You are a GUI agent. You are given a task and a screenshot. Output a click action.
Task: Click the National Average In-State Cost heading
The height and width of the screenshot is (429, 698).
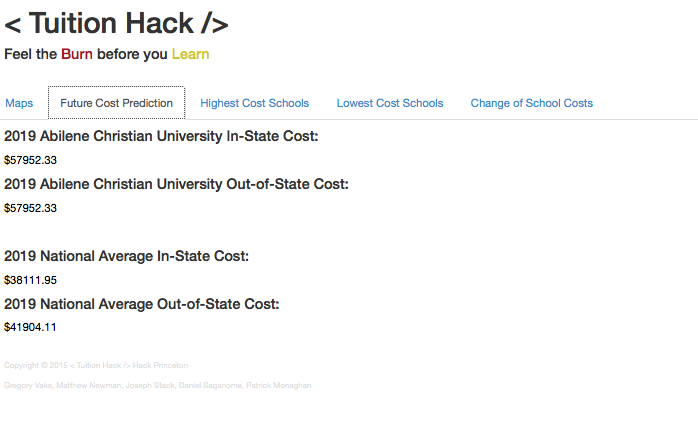point(126,256)
